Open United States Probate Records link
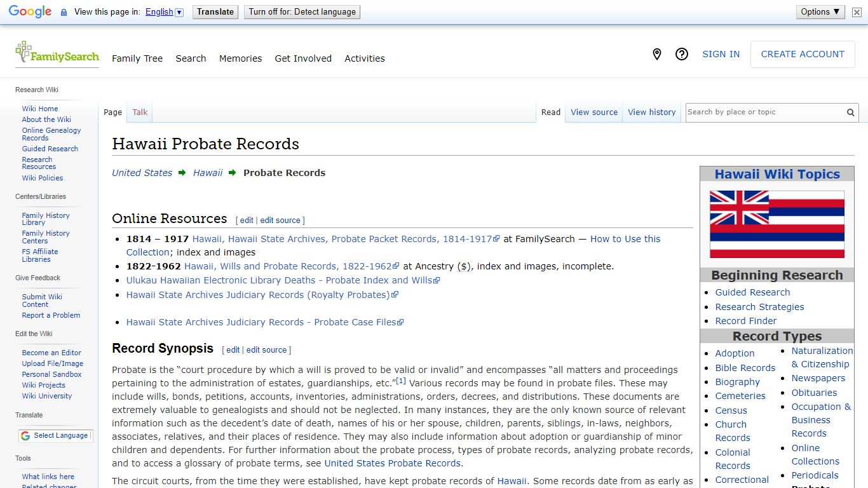This screenshot has width=868, height=488. pos(392,463)
